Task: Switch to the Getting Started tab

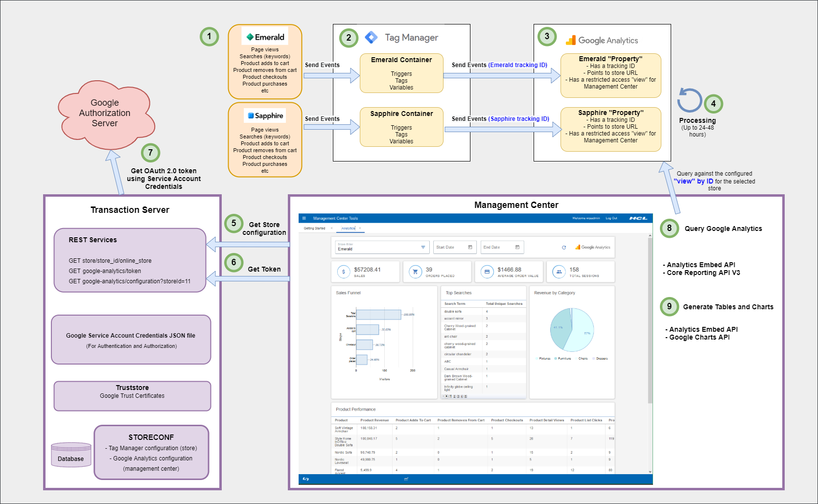Action: pos(314,229)
